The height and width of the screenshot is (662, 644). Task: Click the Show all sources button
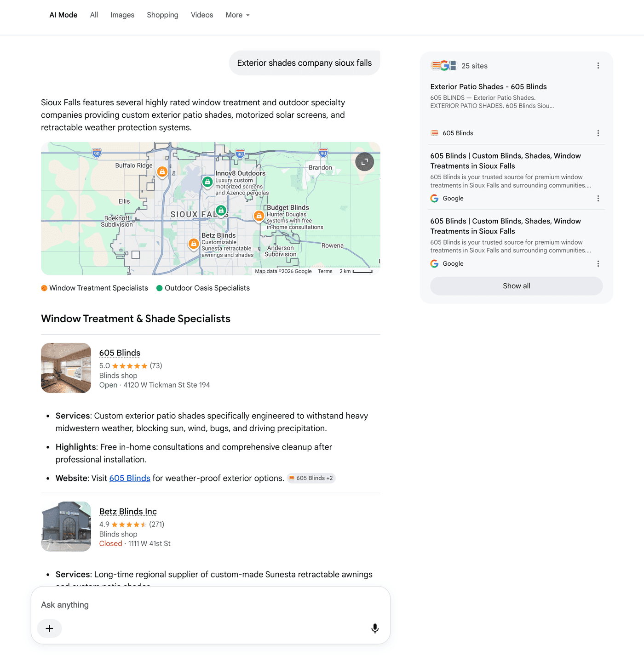(516, 286)
